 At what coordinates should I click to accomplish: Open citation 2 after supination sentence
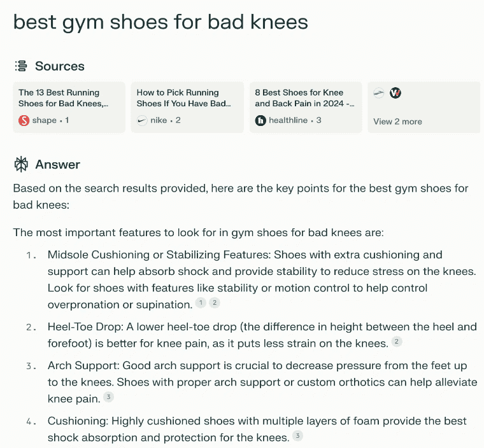click(215, 303)
